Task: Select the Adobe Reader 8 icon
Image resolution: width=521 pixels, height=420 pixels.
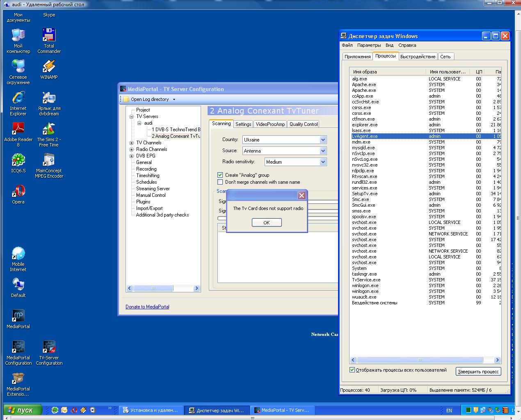Action: tap(18, 135)
